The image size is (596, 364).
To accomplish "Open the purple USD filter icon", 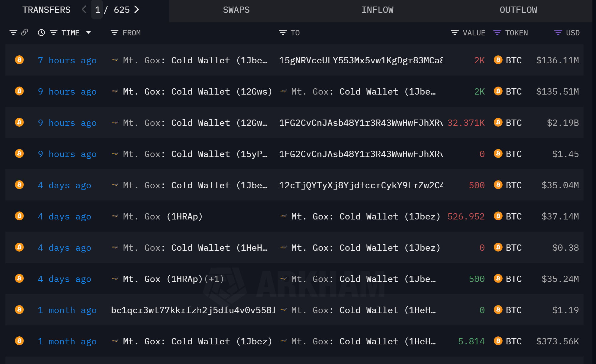I will coord(558,33).
